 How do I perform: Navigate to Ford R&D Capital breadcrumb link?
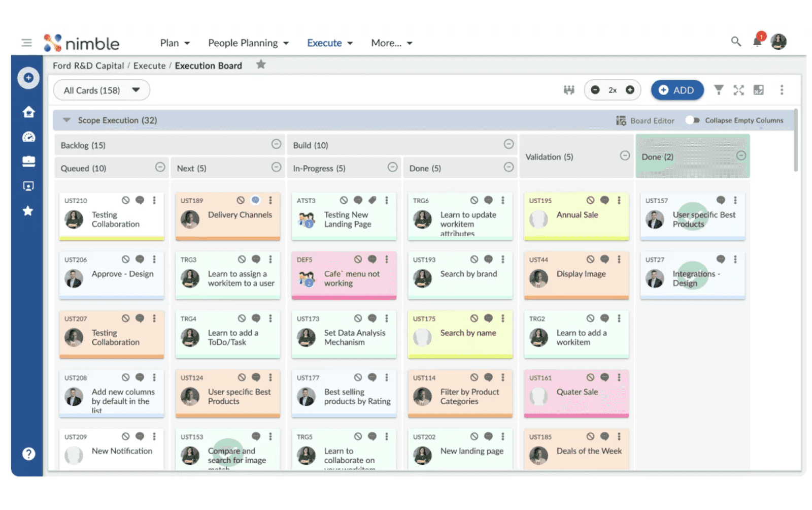point(88,66)
